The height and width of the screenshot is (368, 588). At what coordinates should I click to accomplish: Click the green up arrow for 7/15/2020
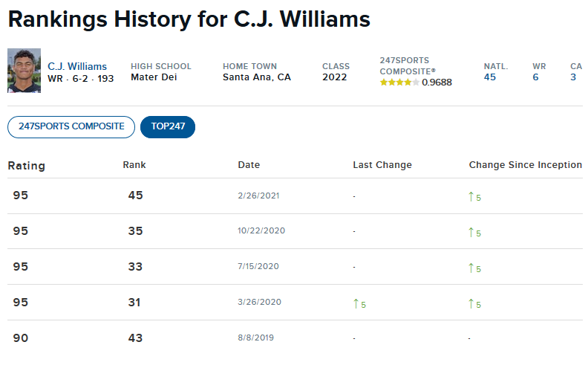pos(471,268)
